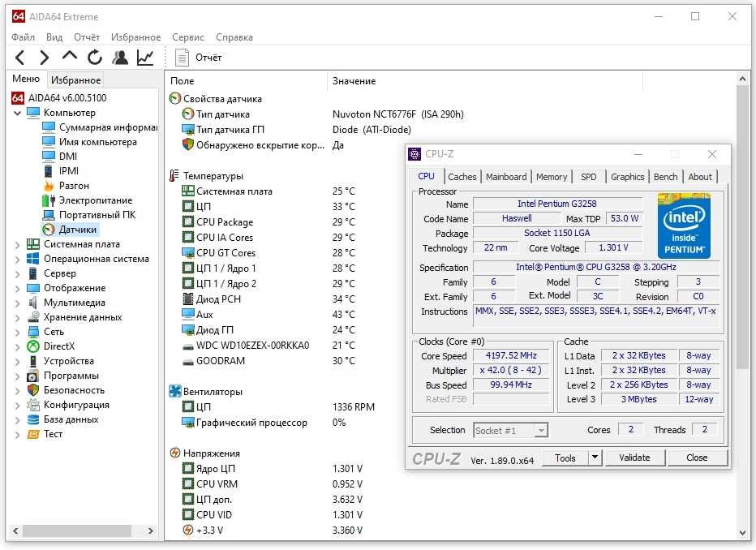
Task: Open the Файл menu
Action: [x=24, y=37]
